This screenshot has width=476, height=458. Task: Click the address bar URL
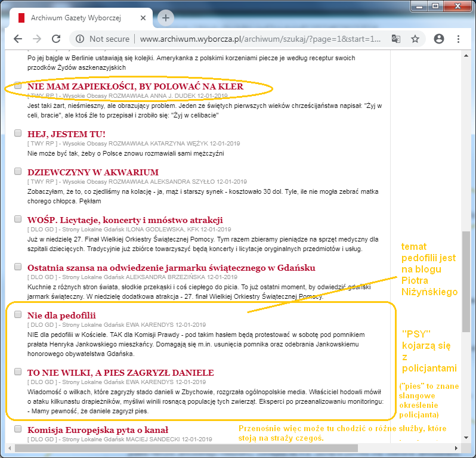point(260,39)
